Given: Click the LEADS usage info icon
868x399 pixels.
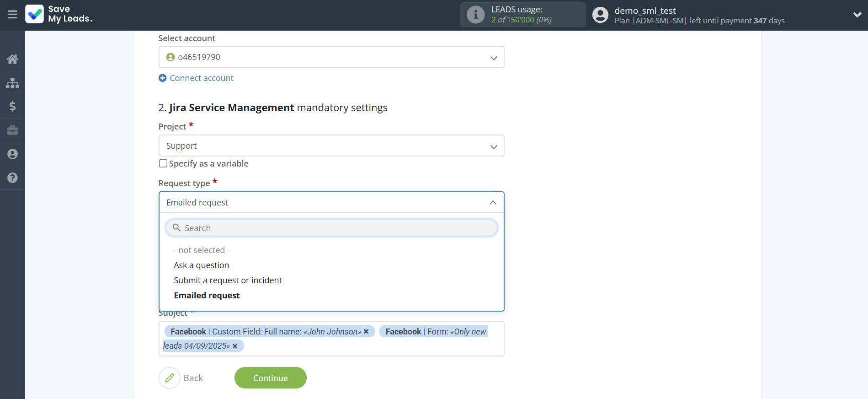Looking at the screenshot, I should (x=475, y=15).
